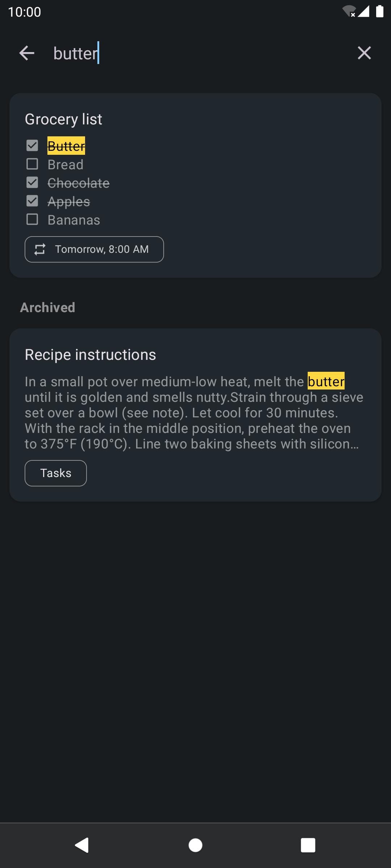
Task: Check the Bread checkbox
Action: point(32,164)
